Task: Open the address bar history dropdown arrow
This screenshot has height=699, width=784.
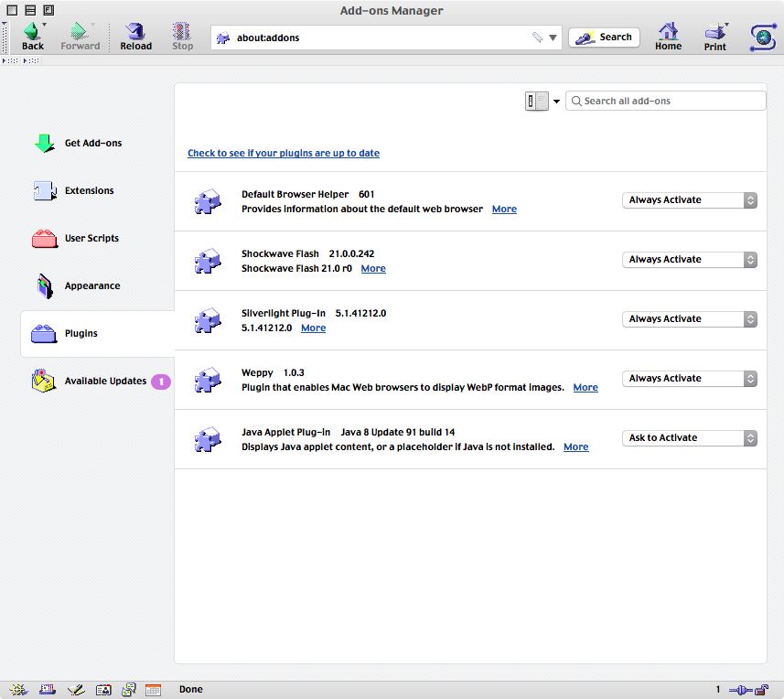Action: pyautogui.click(x=553, y=38)
